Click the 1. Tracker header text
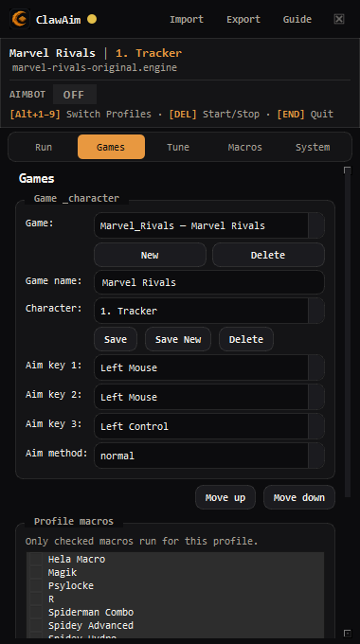 (x=149, y=53)
